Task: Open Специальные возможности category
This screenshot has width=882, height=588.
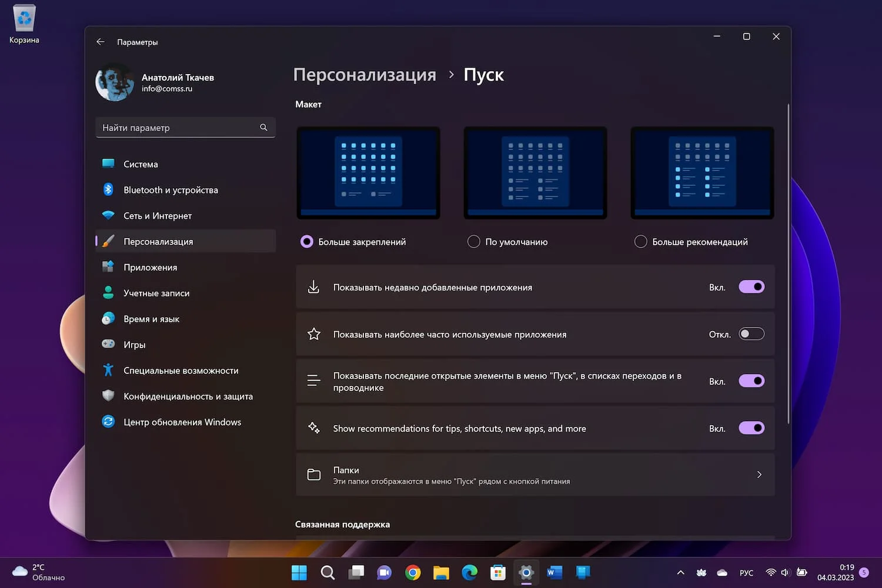Action: click(186, 370)
